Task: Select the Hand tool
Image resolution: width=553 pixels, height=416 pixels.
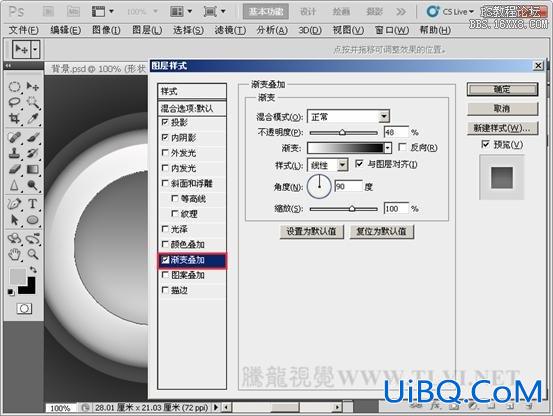Action: [14, 254]
